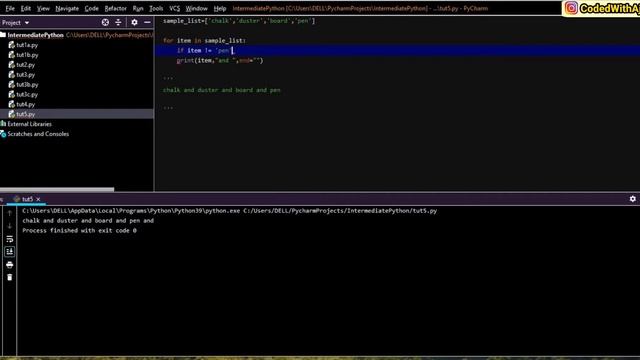The width and height of the screenshot is (640, 360).
Task: Open the Help menu
Action: coord(220,8)
